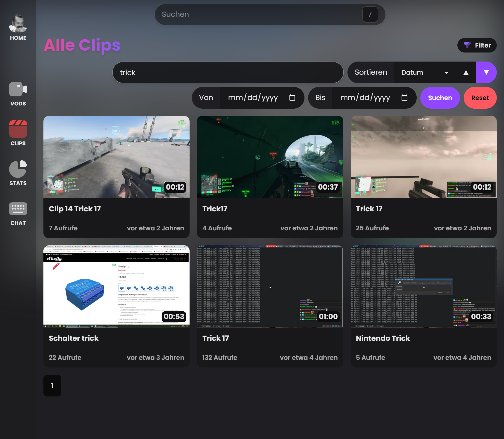Viewport: 504px width, 439px height.
Task: Open the Clip 14 Trick 17 thumbnail
Action: point(116,157)
